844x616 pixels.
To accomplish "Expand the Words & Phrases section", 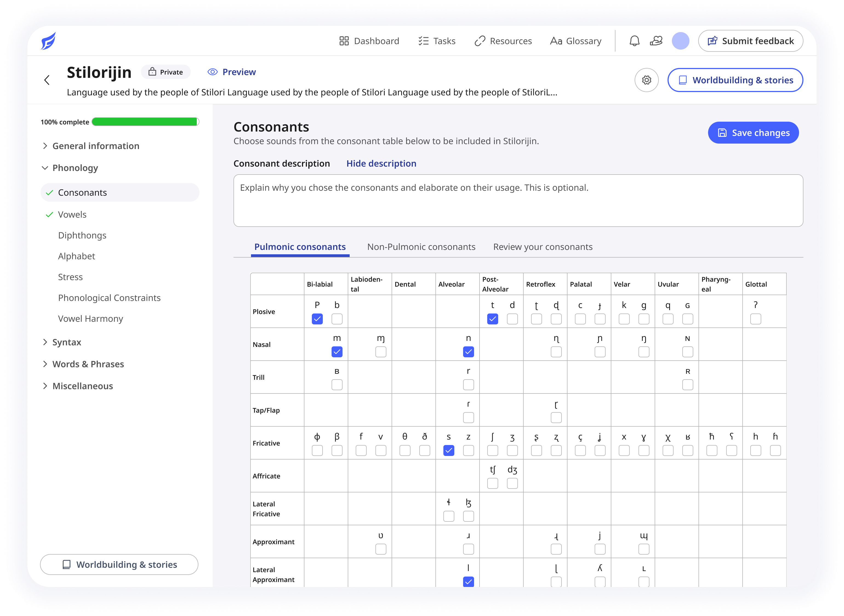I will 88,364.
